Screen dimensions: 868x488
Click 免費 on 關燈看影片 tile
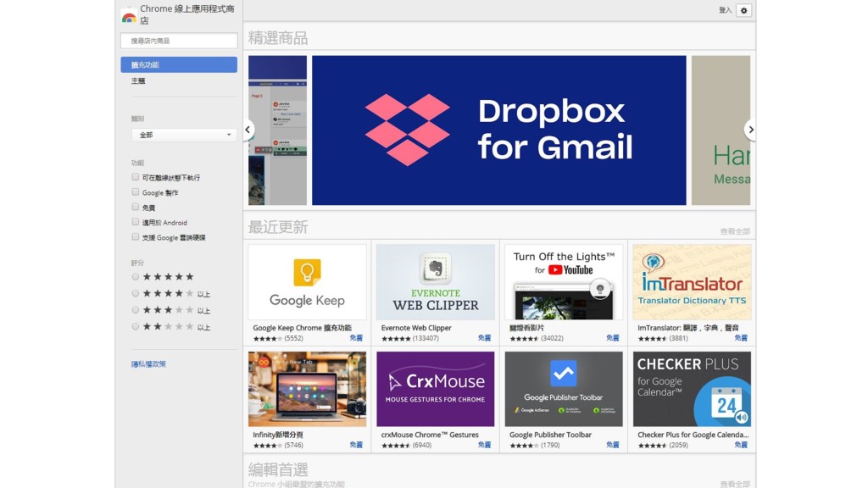click(612, 337)
